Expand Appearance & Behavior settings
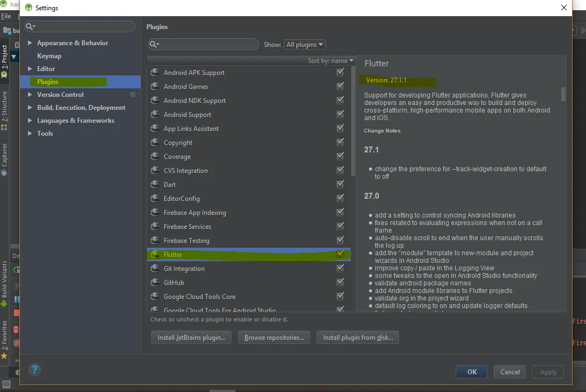The height and width of the screenshot is (392, 586). click(x=30, y=43)
